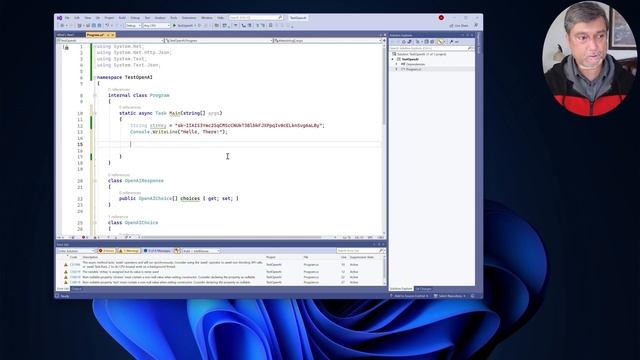Open the Build + IntelliSense dropdown
Screen dimensions: 640x360
click(201, 251)
